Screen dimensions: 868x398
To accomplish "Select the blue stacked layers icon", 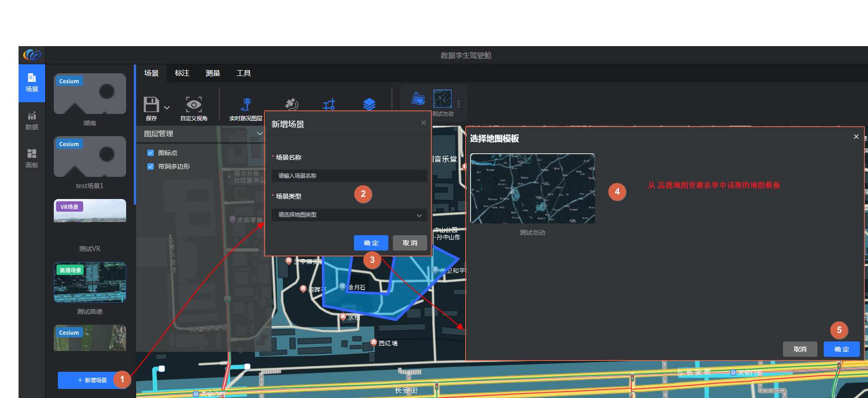I will coord(369,104).
